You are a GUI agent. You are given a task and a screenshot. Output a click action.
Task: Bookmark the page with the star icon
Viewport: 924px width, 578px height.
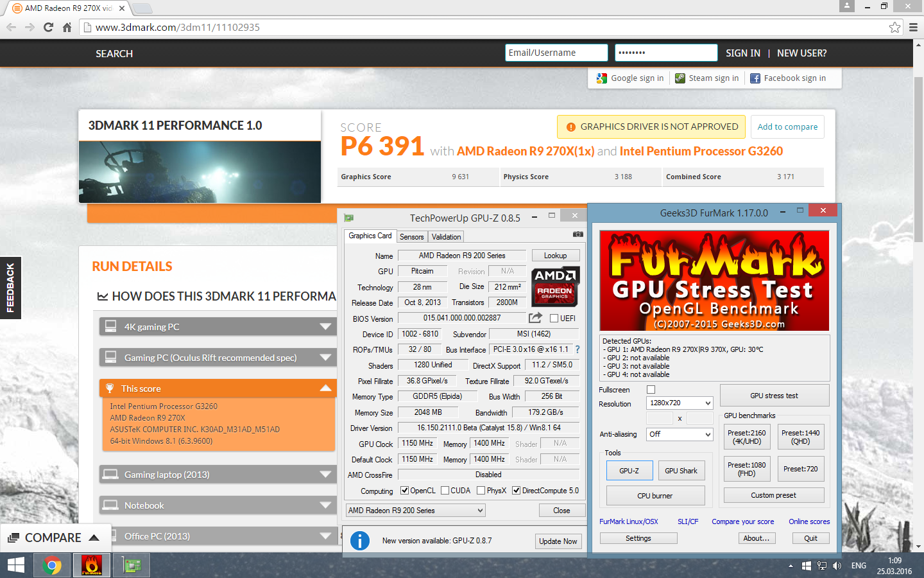click(x=895, y=27)
